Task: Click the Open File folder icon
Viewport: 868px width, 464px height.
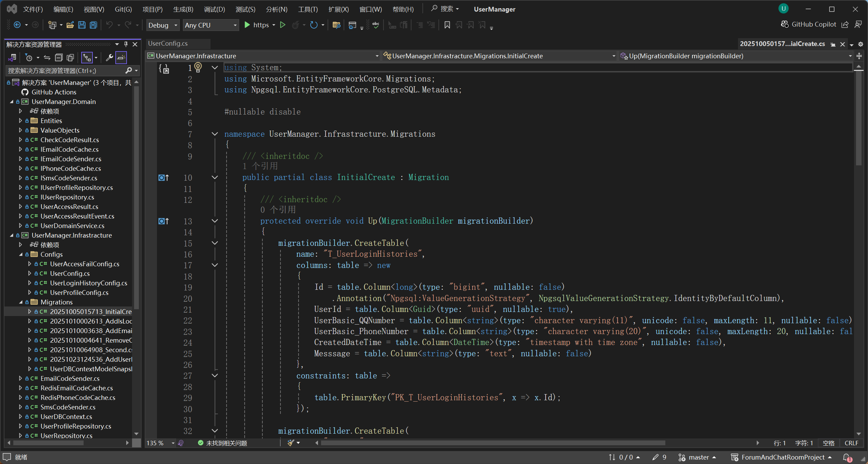Action: [70, 25]
